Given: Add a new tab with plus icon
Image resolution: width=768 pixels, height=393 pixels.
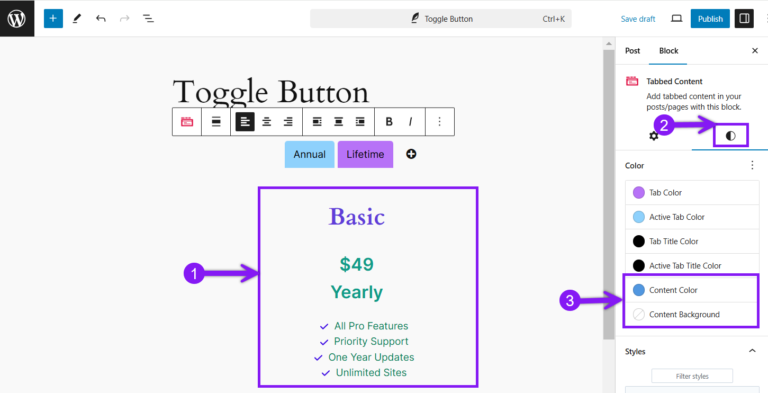Looking at the screenshot, I should pyautogui.click(x=411, y=154).
